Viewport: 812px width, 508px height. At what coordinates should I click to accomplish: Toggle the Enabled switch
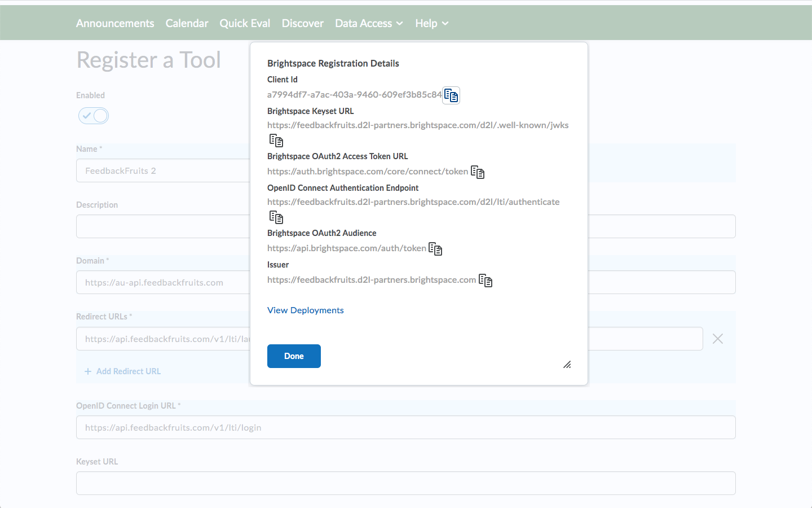(x=93, y=116)
